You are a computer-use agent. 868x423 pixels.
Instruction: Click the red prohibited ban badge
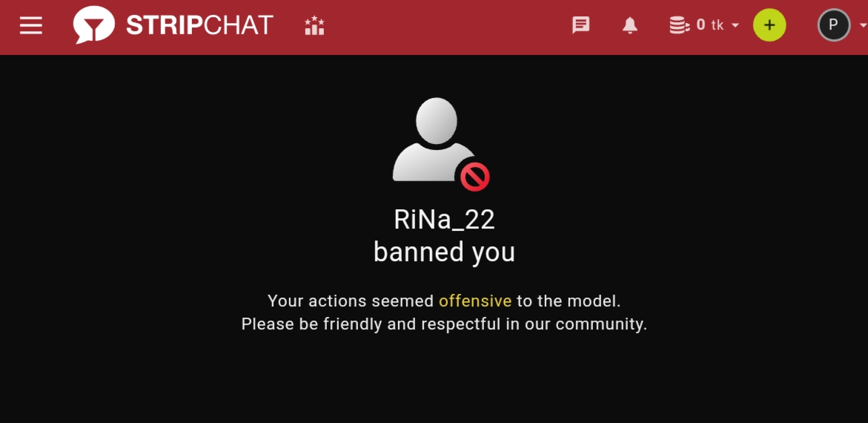[x=475, y=177]
